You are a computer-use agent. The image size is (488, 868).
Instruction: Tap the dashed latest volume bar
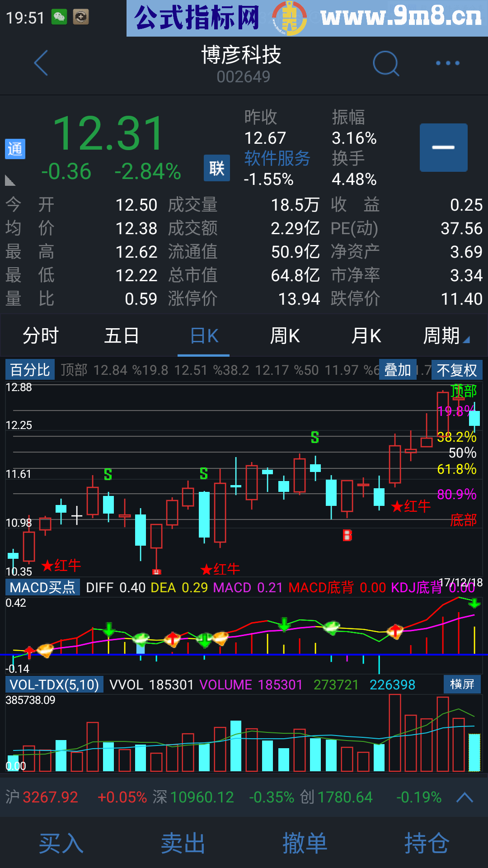point(474,752)
